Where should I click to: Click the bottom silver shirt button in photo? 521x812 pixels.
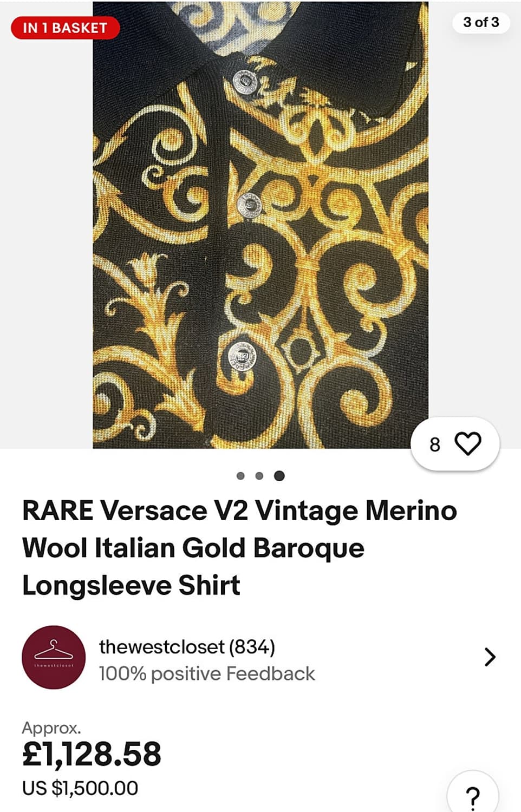tap(242, 356)
